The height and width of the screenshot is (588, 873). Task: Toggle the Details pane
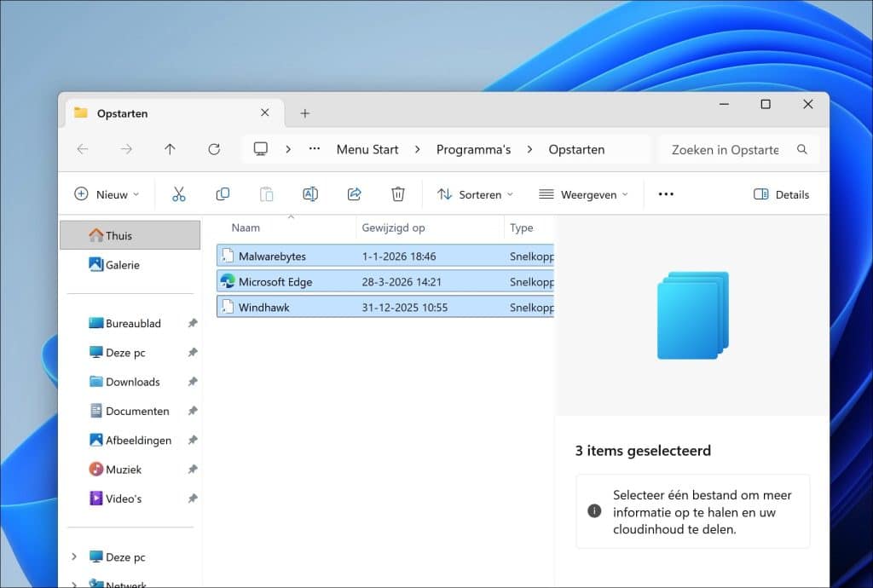780,193
